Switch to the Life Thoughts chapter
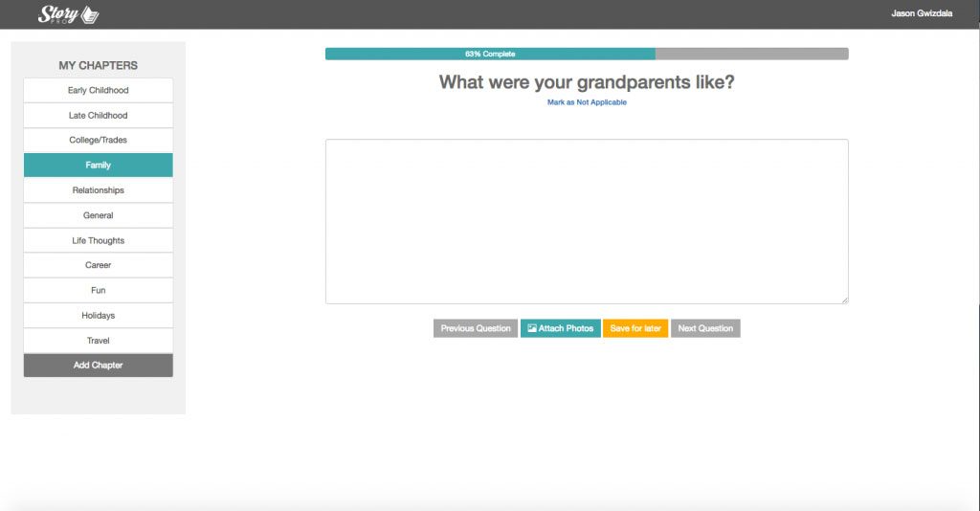980x511 pixels. (x=99, y=240)
